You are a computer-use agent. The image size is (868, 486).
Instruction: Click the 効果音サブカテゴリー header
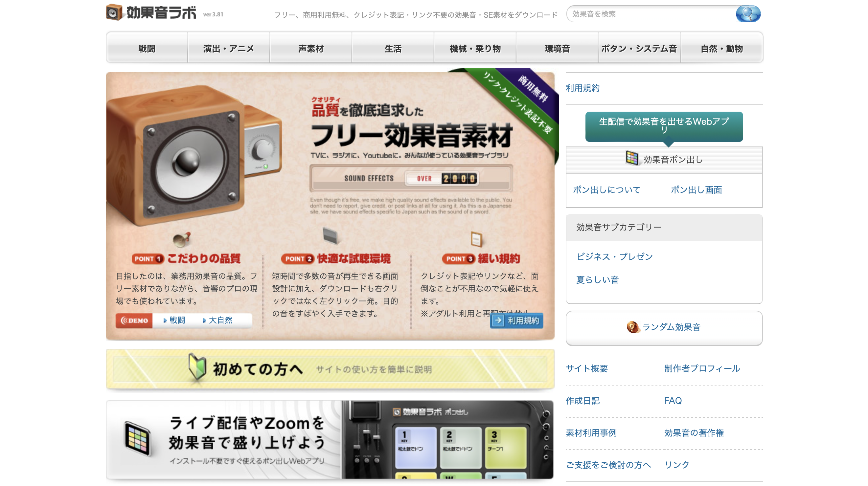pos(664,227)
